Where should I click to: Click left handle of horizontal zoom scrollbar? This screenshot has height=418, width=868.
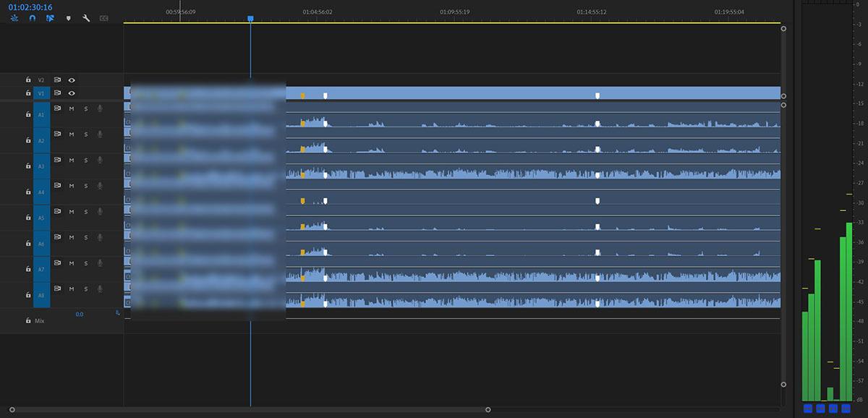coord(12,409)
